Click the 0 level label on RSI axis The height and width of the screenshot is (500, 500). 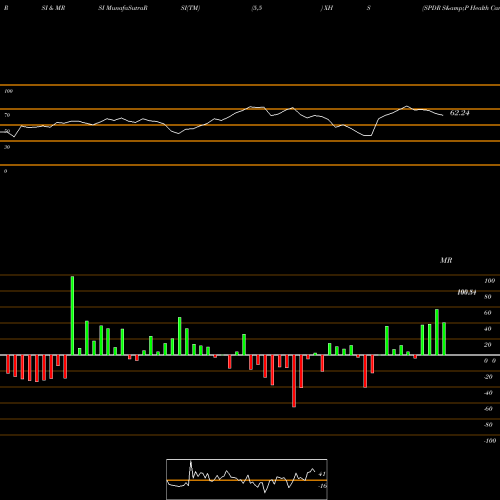coord(5,171)
